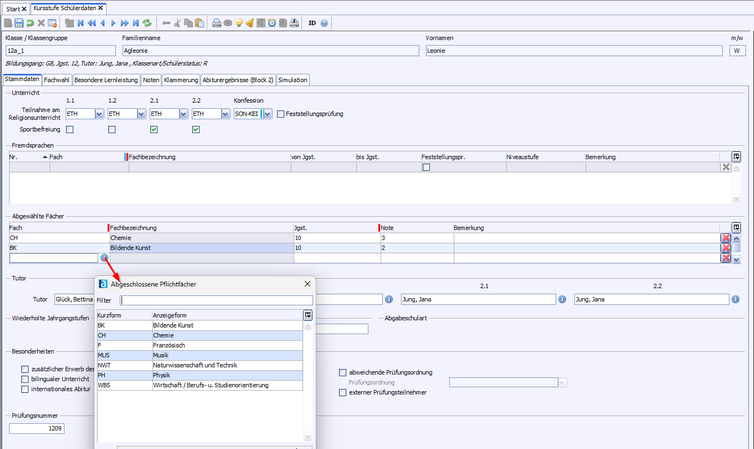Viewport: 754px width, 449px height.
Task: Tick the externer Prüfungsteilnehmer checkbox
Action: [x=343, y=392]
